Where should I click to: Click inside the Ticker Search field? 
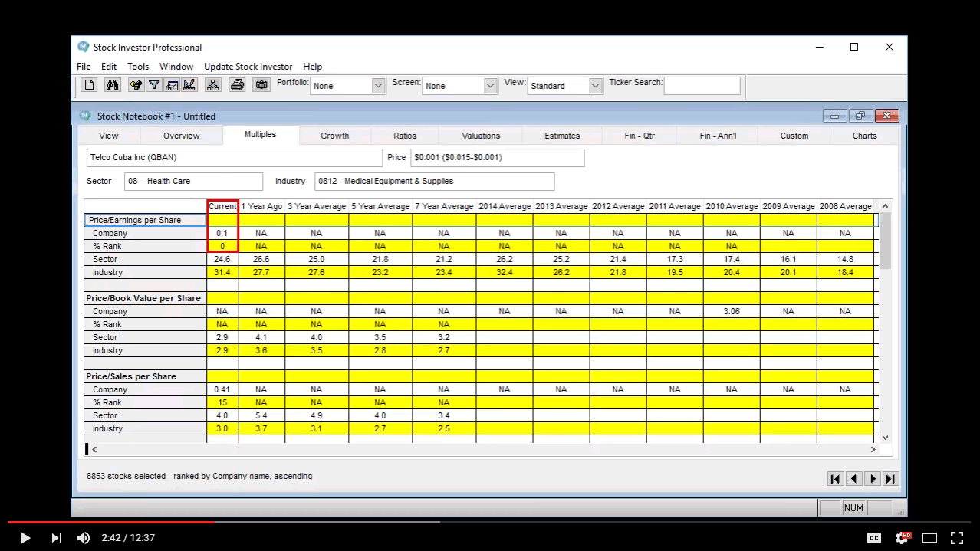[702, 86]
